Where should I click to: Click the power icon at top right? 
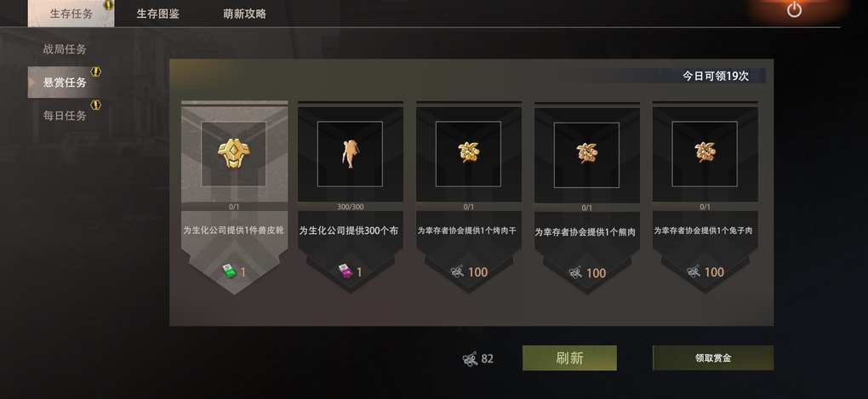tap(794, 9)
